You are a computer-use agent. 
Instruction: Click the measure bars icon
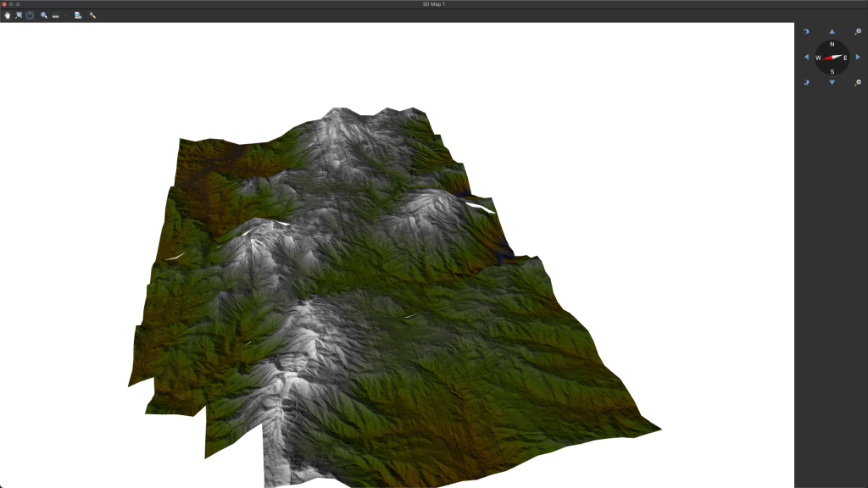tap(55, 15)
